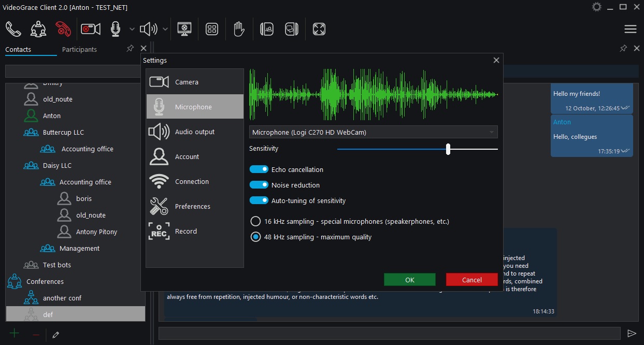Enter fullscreen with the expand arrows icon
This screenshot has height=345, width=644.
tap(319, 29)
